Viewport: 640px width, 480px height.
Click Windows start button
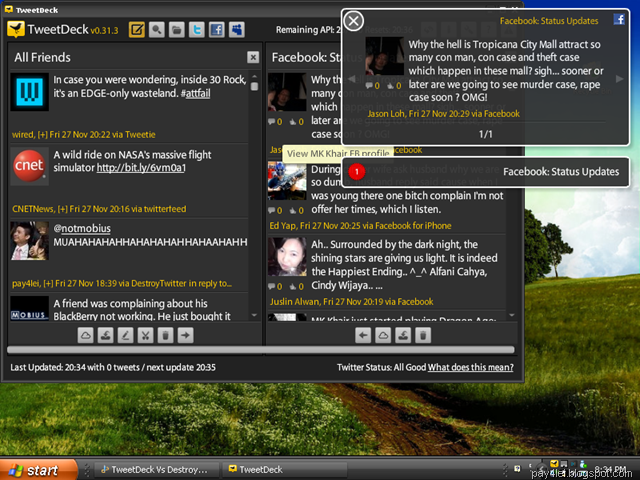(x=38, y=470)
